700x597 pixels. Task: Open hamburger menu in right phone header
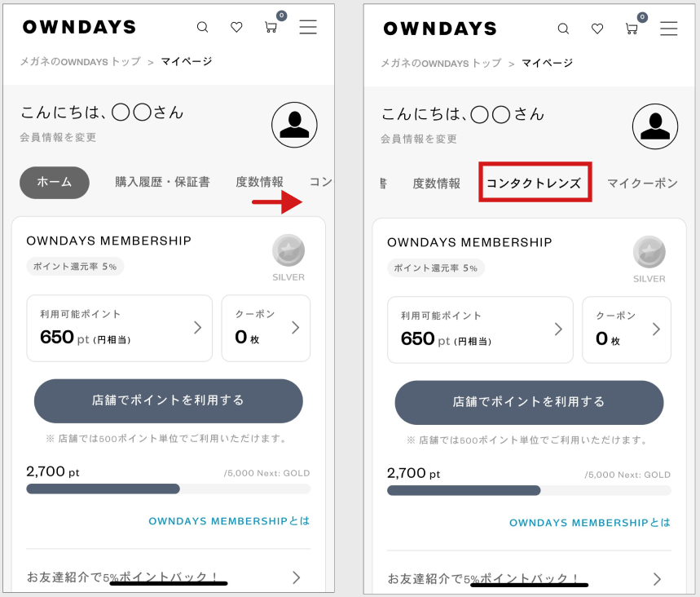click(669, 29)
